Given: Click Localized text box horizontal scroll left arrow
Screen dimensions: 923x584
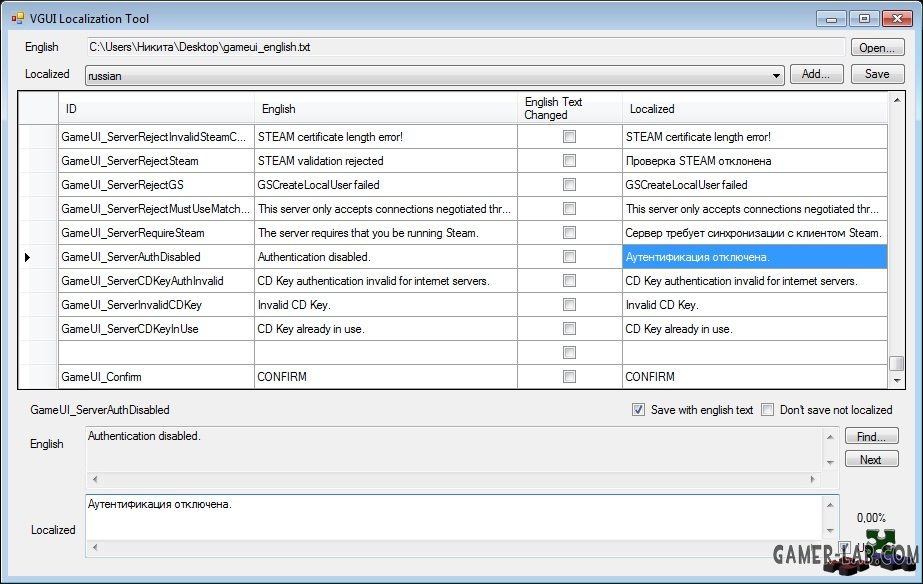Looking at the screenshot, I should [x=95, y=547].
